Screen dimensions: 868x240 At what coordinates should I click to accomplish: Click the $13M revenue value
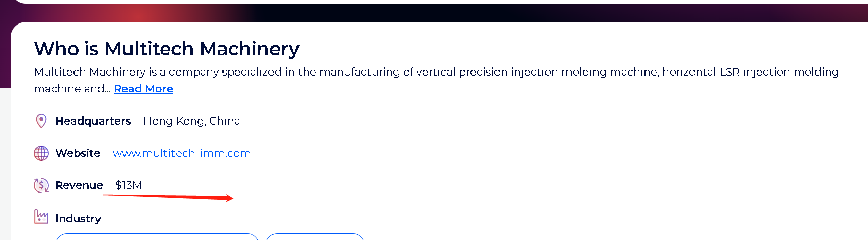tap(129, 185)
